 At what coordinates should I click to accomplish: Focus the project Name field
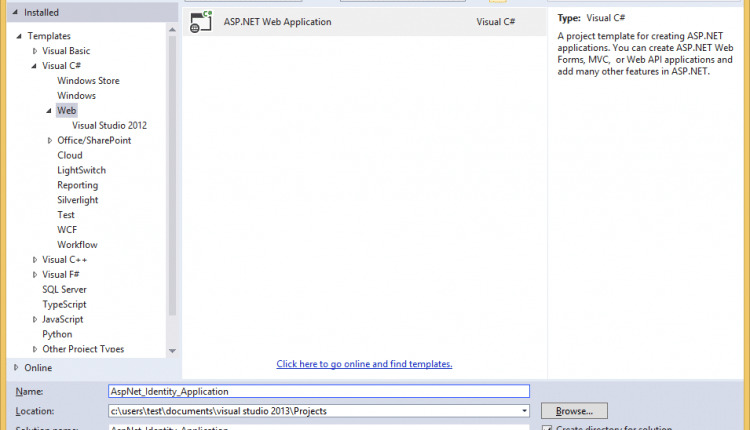pyautogui.click(x=319, y=391)
